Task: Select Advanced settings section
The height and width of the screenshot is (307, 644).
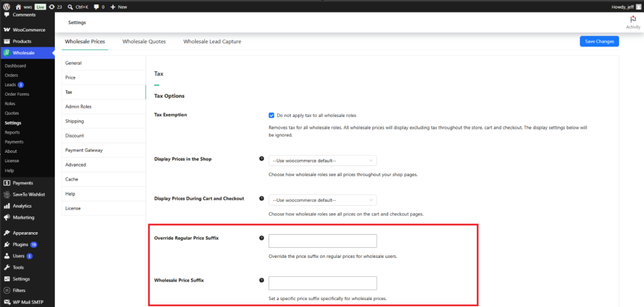Action: tap(104, 165)
